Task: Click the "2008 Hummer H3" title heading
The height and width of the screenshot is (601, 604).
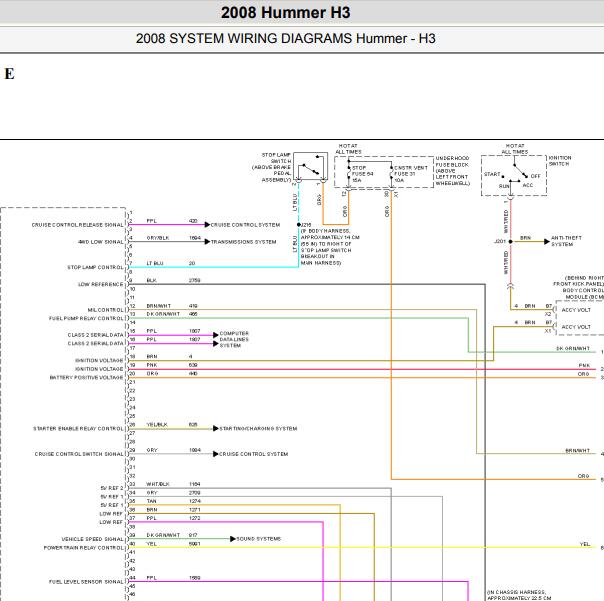Action: pos(285,13)
